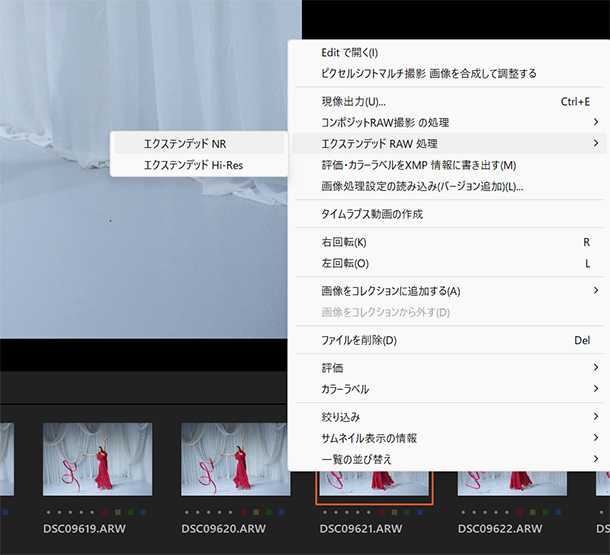The height and width of the screenshot is (555, 610).
Task: Set fifth rating dot for DSC09619.ARW
Action: (92, 512)
